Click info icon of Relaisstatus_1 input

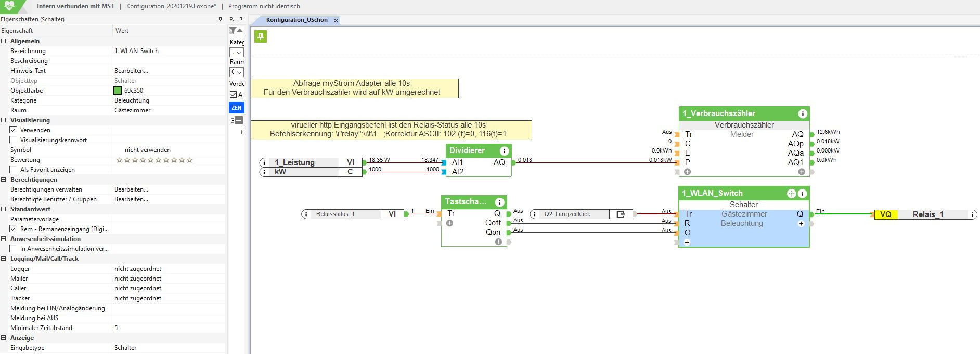click(306, 214)
